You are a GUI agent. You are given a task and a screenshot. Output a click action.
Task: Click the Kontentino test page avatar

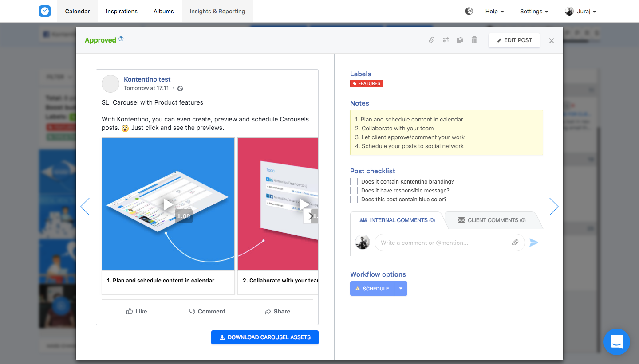110,84
